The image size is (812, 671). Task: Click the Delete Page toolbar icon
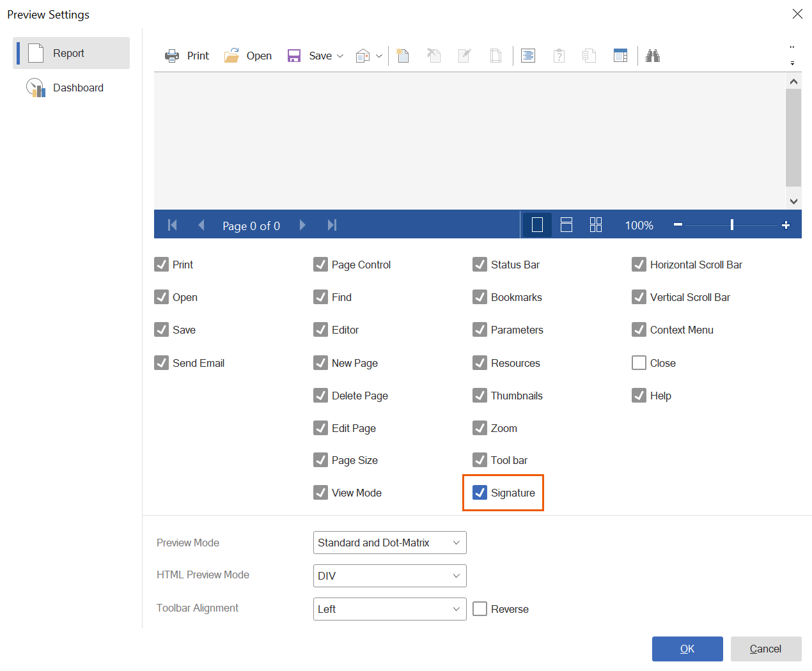pyautogui.click(x=434, y=56)
